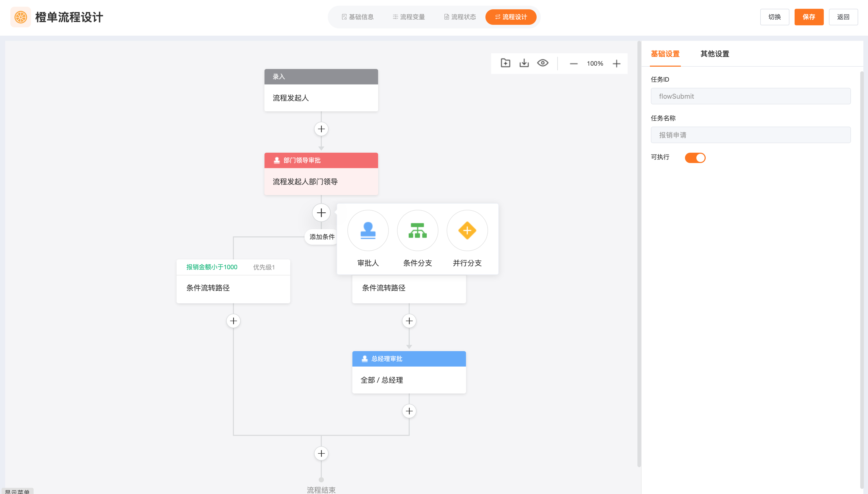This screenshot has width=868, height=494.
Task: Switch to the 流程变量 step tab
Action: click(409, 17)
